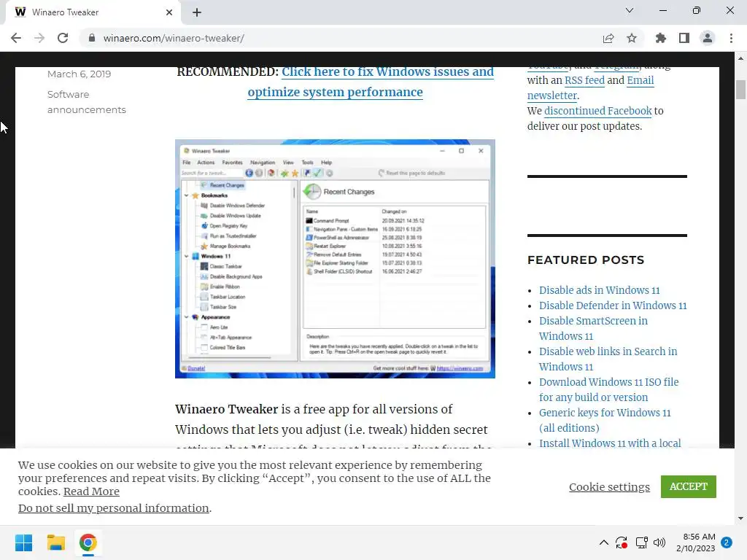Toggle the Chrome side panel

click(684, 38)
